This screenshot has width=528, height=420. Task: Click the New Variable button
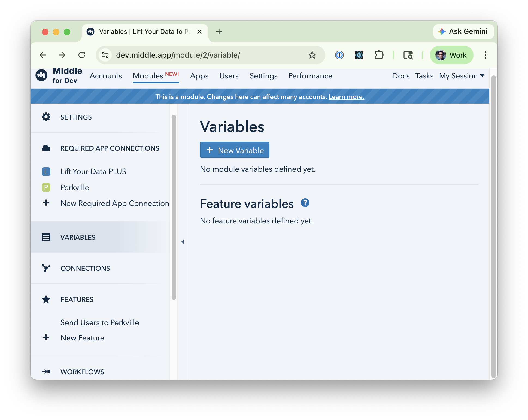[x=235, y=150]
